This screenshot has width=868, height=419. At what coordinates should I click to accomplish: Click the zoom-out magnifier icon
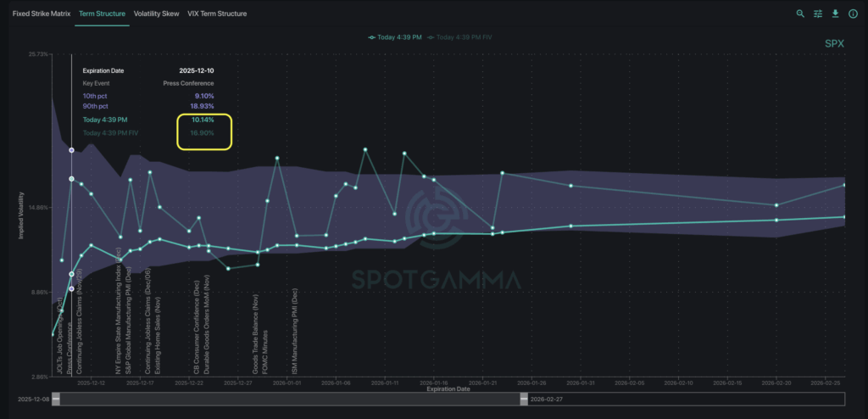pyautogui.click(x=800, y=14)
